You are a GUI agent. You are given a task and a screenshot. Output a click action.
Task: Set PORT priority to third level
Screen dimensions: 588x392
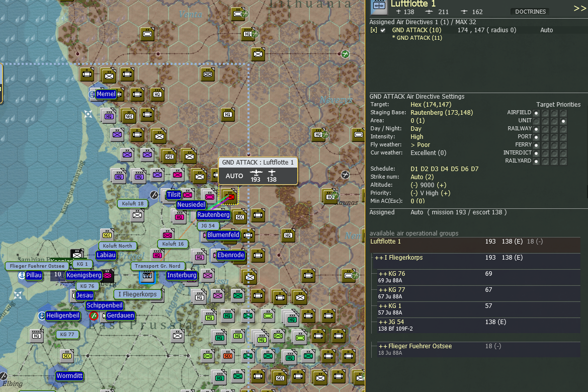click(x=554, y=137)
